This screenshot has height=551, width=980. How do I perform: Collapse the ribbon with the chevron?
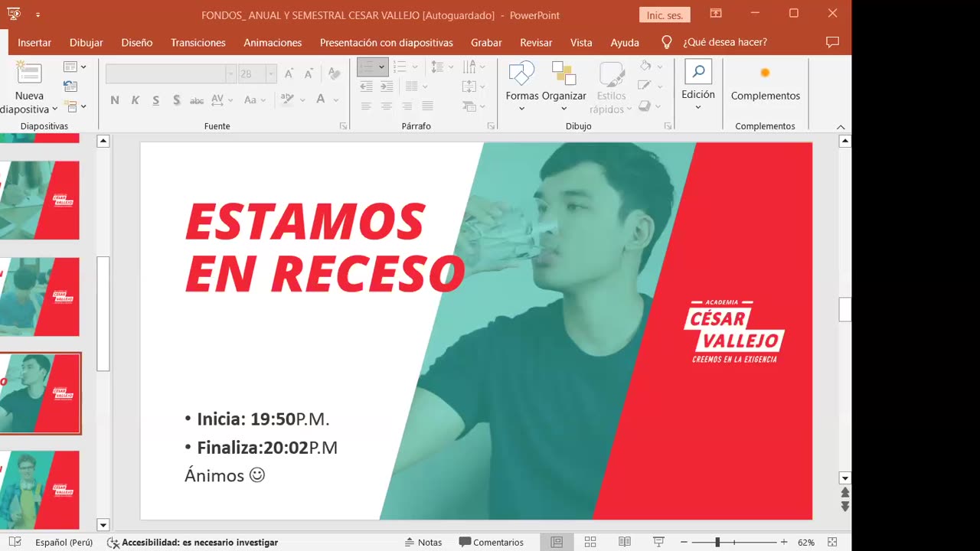[x=841, y=127]
